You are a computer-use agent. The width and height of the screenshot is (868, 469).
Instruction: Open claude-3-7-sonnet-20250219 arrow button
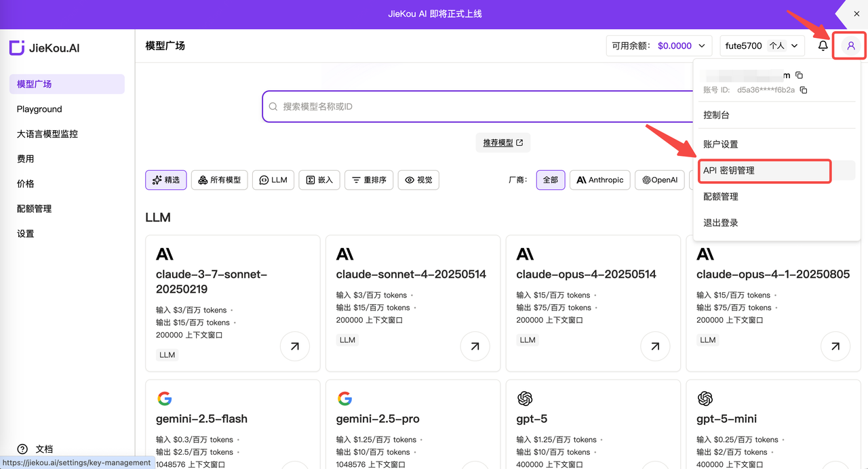pyautogui.click(x=295, y=346)
